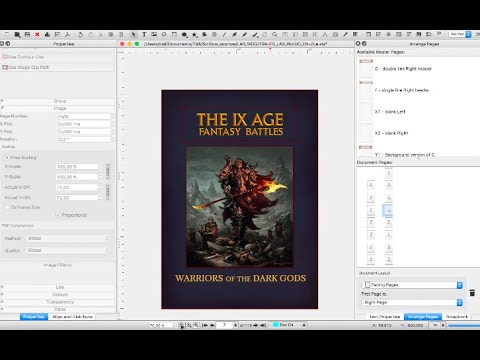Click the page number field in the status bar

[x=224, y=325]
